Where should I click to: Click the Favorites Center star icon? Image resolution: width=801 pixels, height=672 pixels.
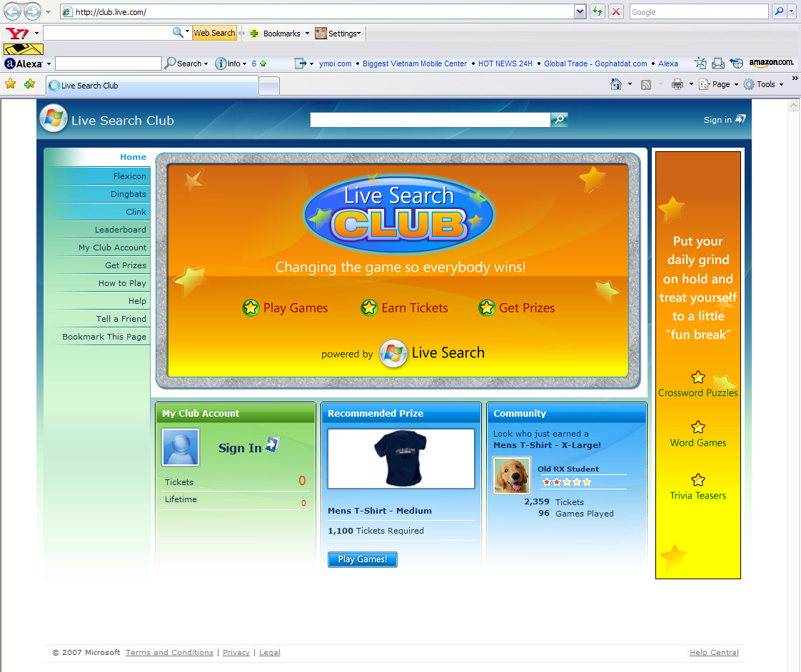(10, 83)
